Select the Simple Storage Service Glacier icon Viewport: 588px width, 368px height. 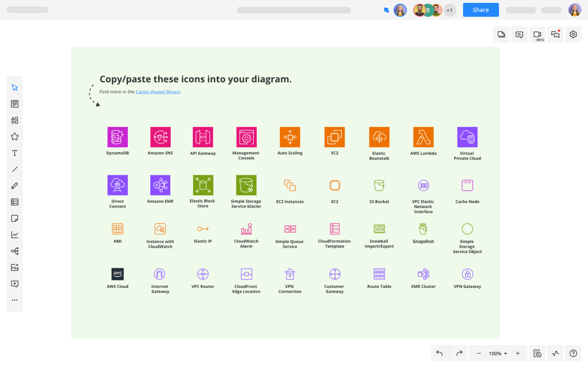[247, 185]
